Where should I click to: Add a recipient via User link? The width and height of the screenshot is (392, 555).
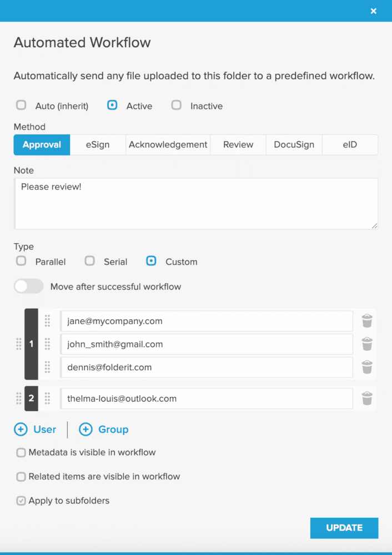(x=44, y=430)
